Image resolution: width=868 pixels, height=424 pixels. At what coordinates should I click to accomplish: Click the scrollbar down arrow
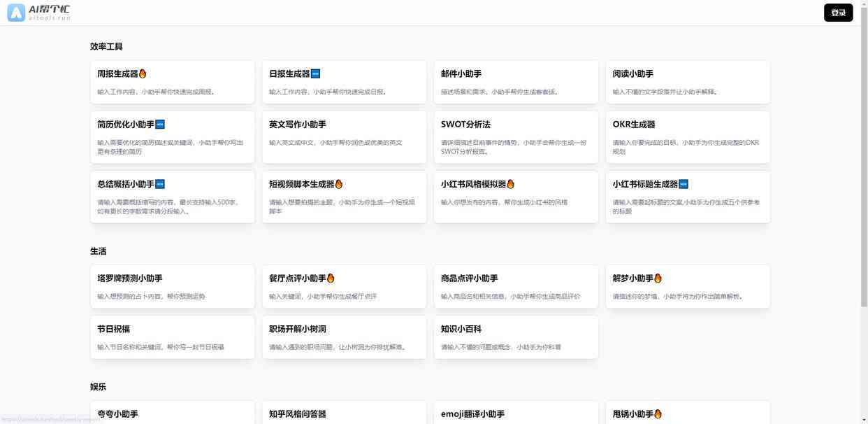[863, 420]
